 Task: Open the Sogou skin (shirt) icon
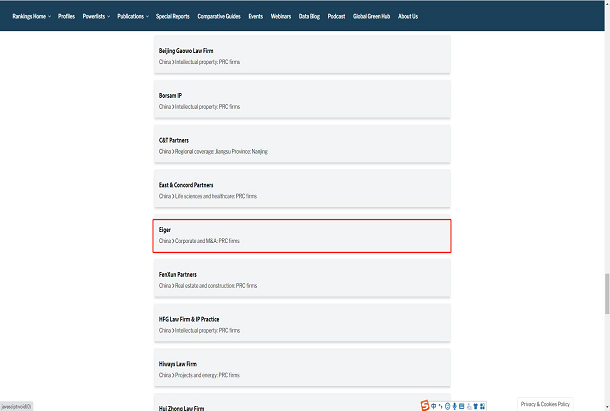[x=475, y=406]
